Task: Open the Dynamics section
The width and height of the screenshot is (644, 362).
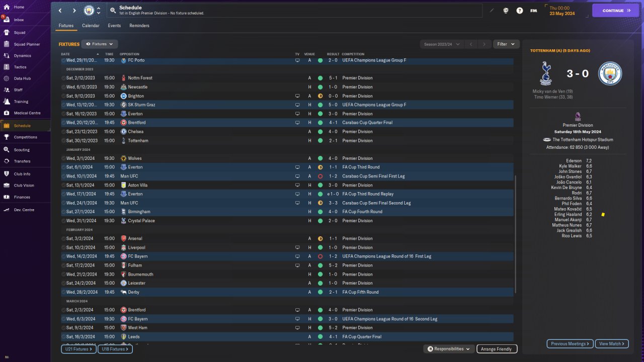Action: [22, 56]
